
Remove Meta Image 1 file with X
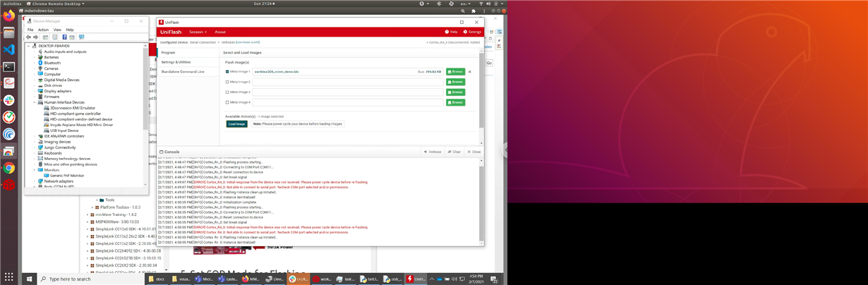470,71
